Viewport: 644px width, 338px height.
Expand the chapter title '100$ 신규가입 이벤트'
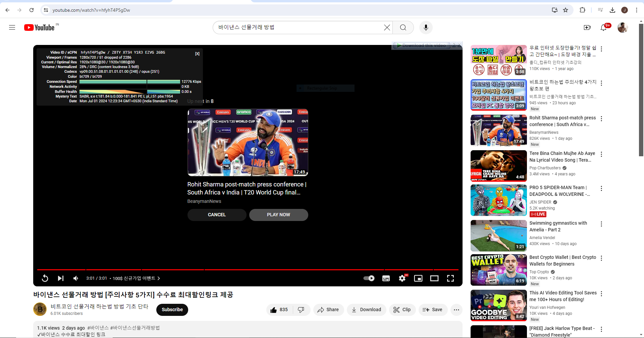[x=136, y=278]
